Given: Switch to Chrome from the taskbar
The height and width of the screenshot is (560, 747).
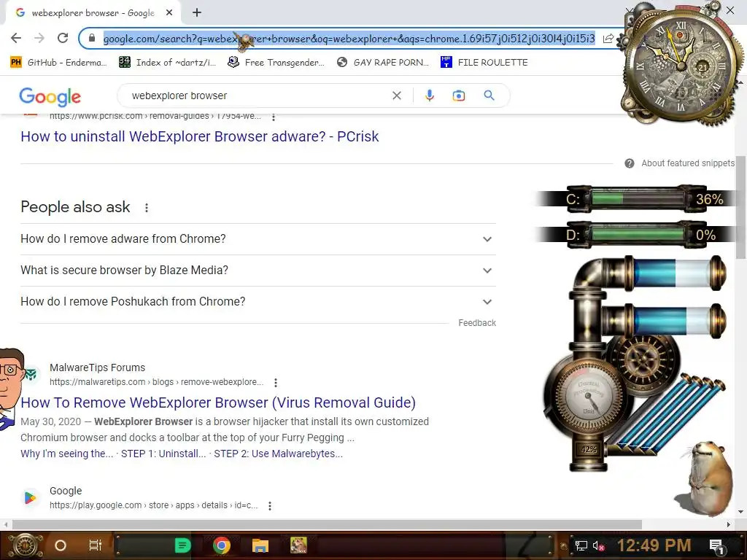Looking at the screenshot, I should 222,545.
